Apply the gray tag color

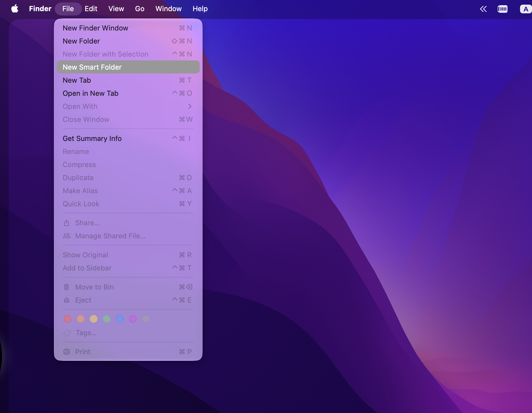coord(146,319)
